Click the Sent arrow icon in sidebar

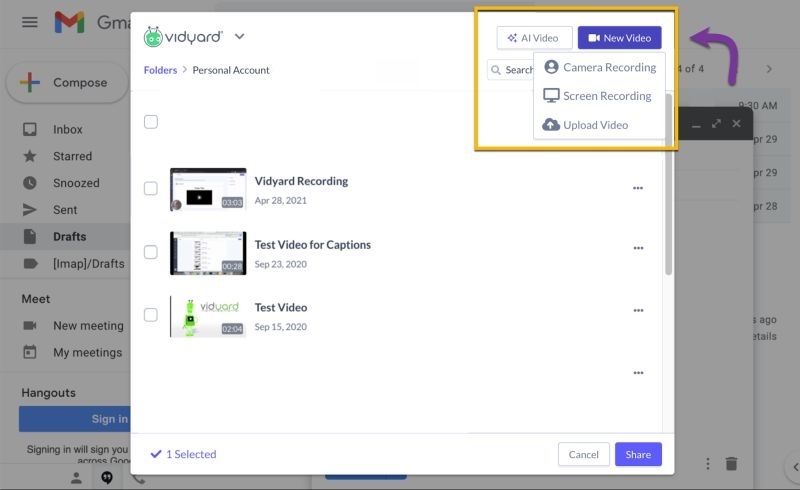click(30, 210)
